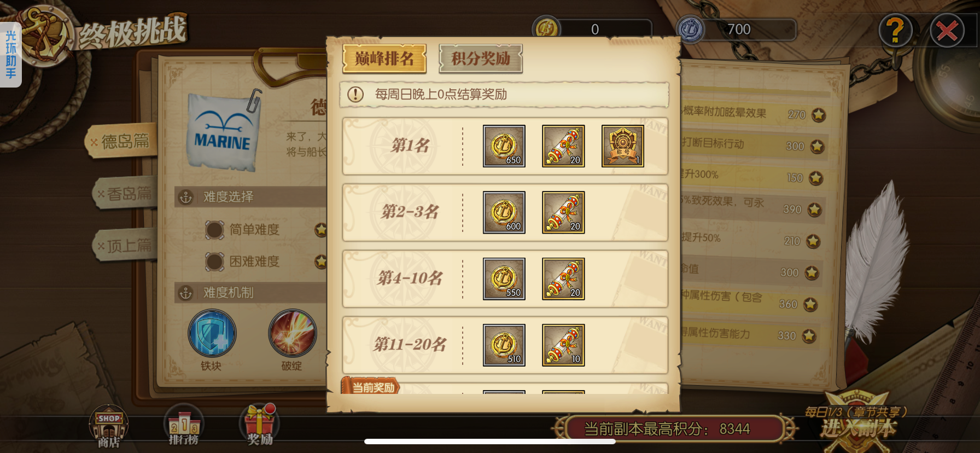
Task: Open the 顶上篇 chapter bookmark
Action: [x=125, y=245]
